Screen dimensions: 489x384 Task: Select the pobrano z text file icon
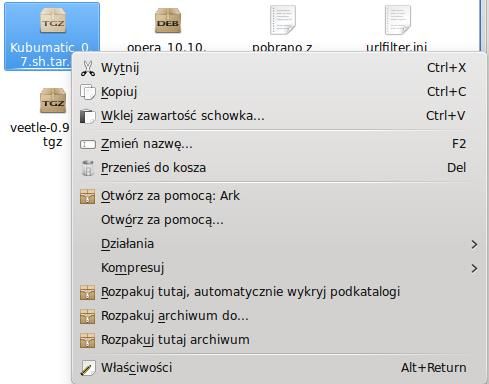tap(283, 20)
